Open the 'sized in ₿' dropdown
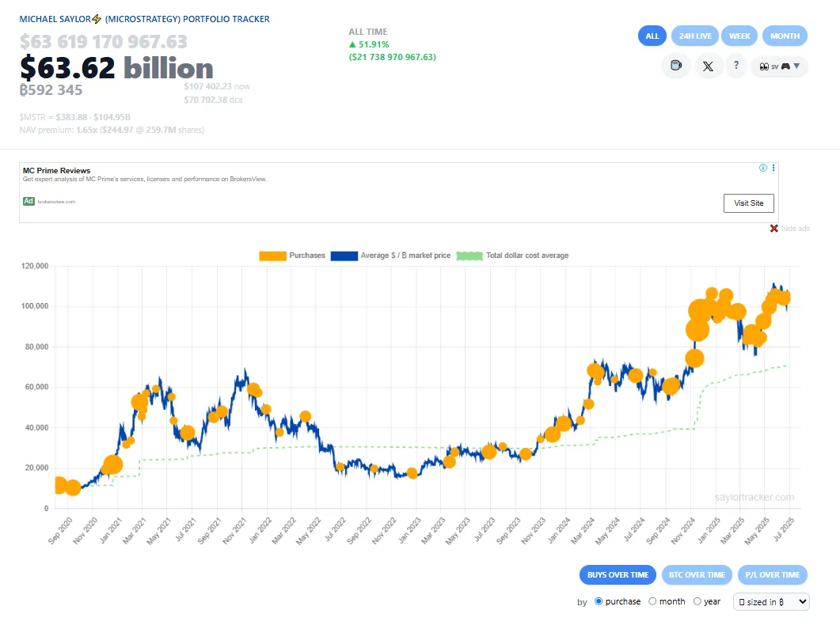Image resolution: width=840 pixels, height=629 pixels. pyautogui.click(x=771, y=602)
